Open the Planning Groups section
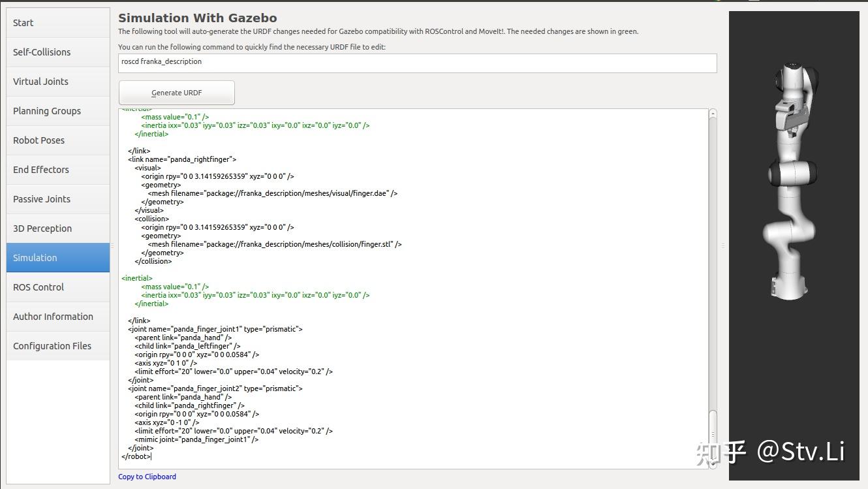The image size is (868, 489). click(58, 111)
